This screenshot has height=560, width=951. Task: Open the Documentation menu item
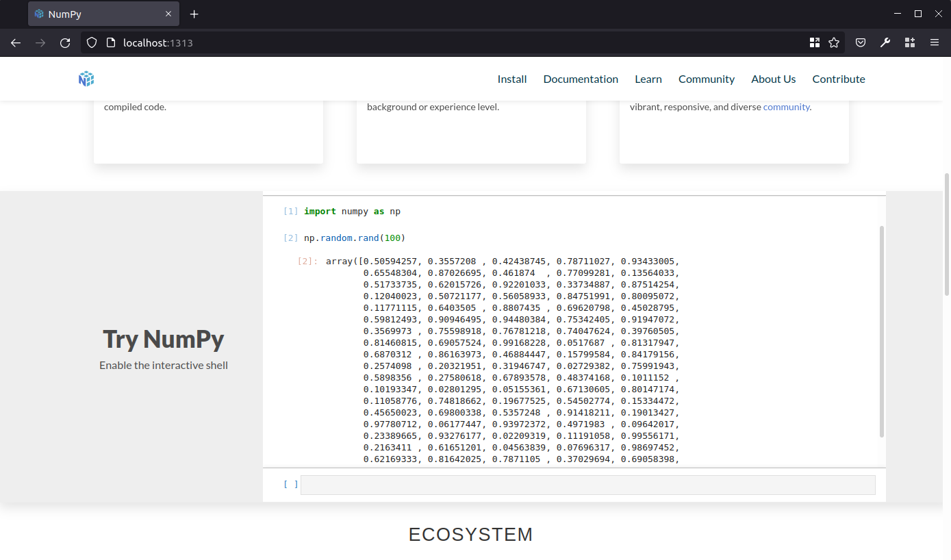(x=581, y=79)
